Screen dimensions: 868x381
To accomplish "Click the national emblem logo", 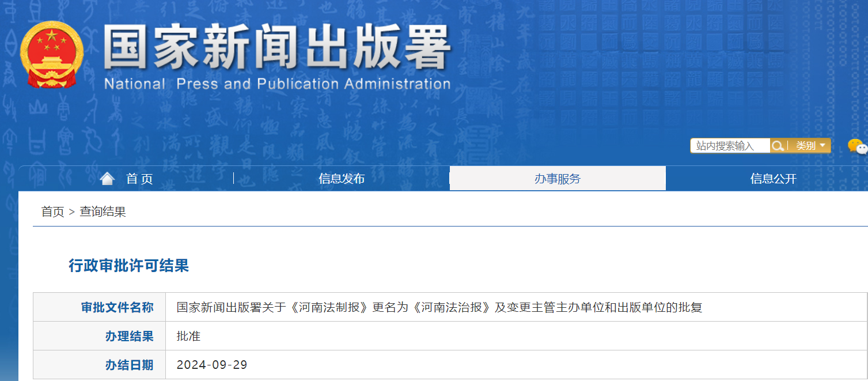I will (52, 55).
